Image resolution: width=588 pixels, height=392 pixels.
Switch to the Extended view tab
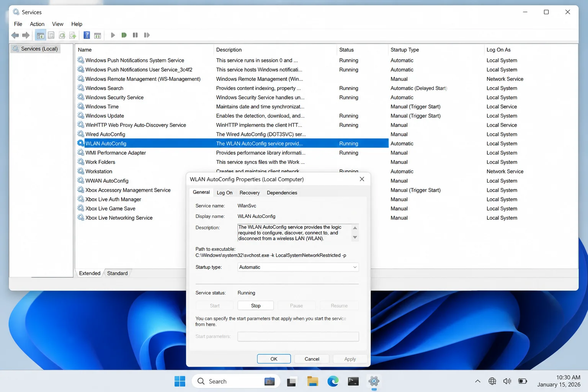(90, 273)
